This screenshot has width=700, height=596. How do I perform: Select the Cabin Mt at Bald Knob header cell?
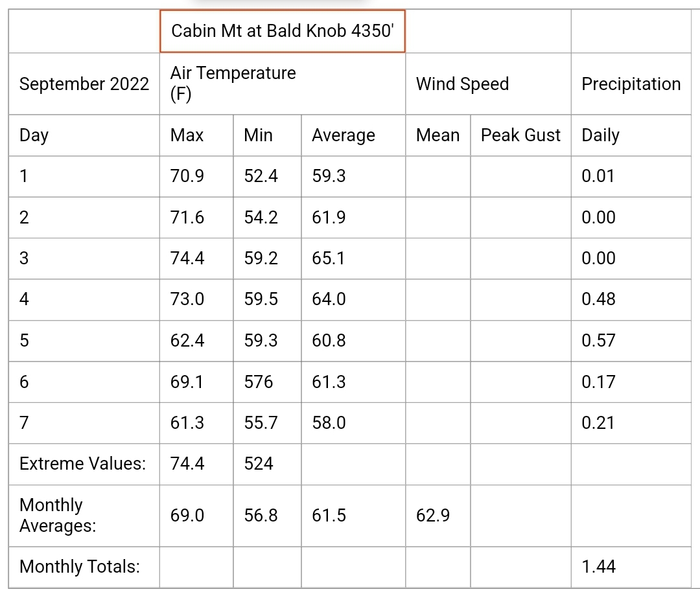point(282,31)
